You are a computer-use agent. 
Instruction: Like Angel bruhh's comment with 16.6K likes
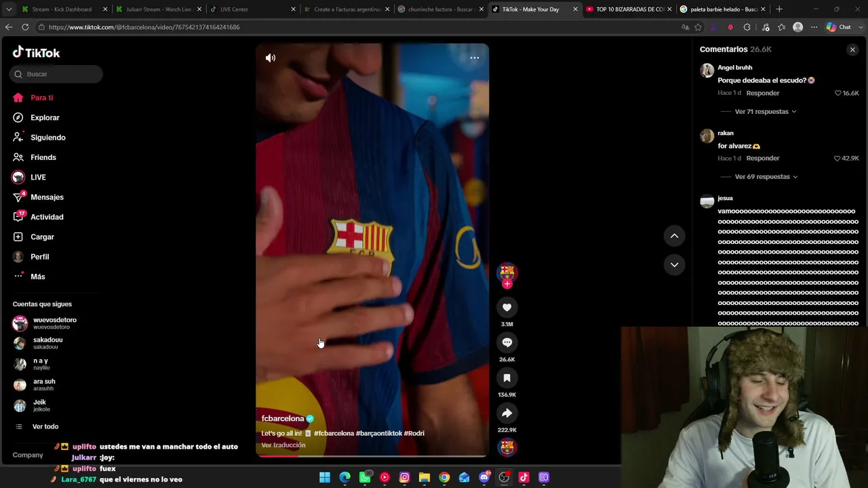[838, 94]
